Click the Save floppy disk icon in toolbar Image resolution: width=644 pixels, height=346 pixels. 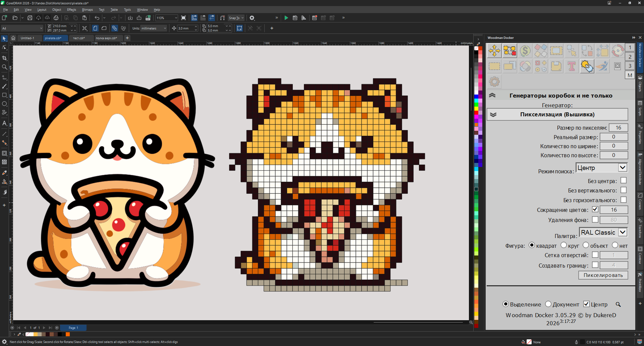click(x=30, y=18)
